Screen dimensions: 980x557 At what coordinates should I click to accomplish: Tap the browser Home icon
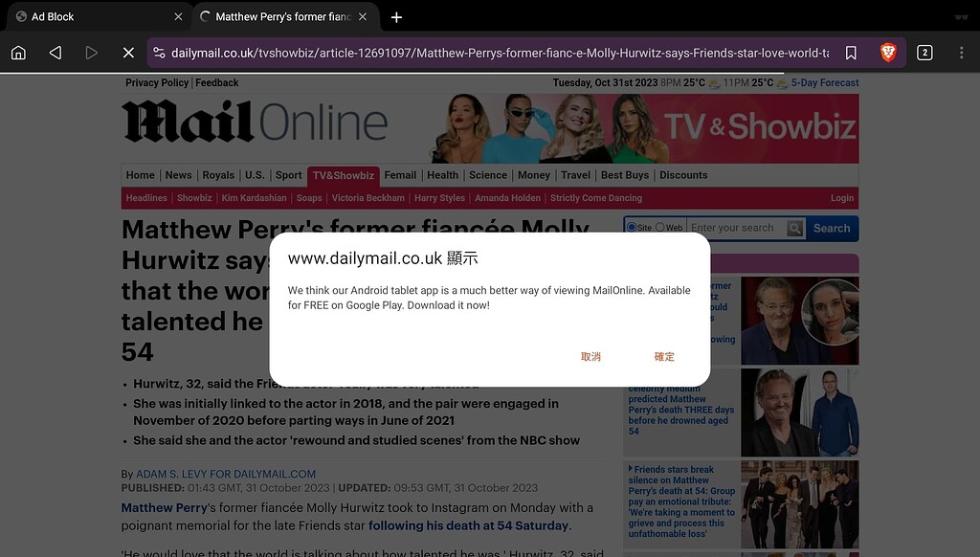pos(19,53)
